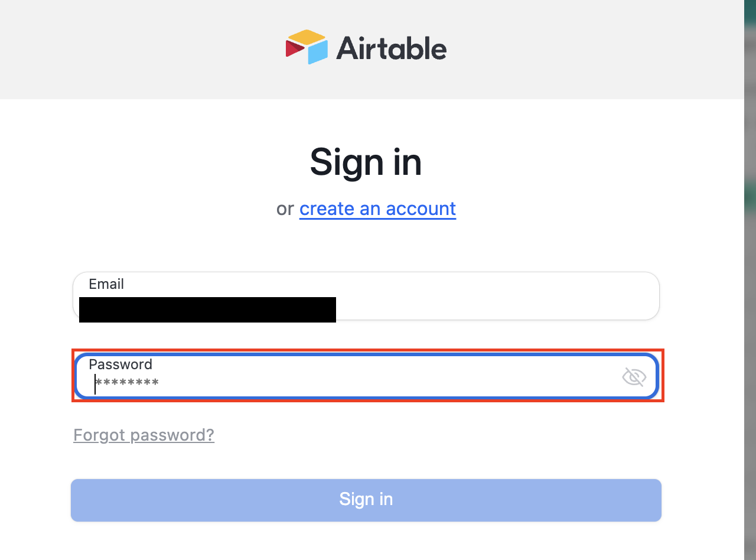The width and height of the screenshot is (756, 560).
Task: Click the large "Sign in" heading
Action: [x=366, y=162]
